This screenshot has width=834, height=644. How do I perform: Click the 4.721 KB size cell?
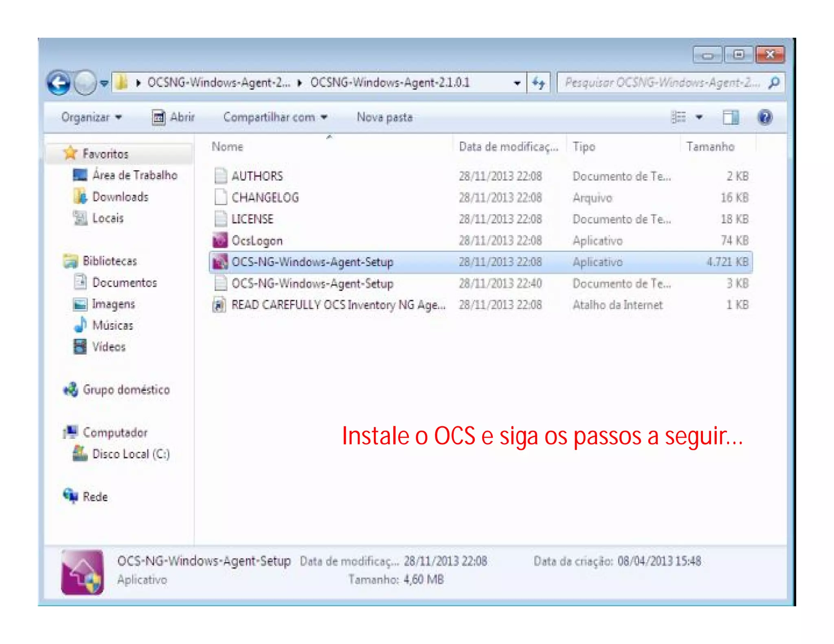(x=727, y=262)
